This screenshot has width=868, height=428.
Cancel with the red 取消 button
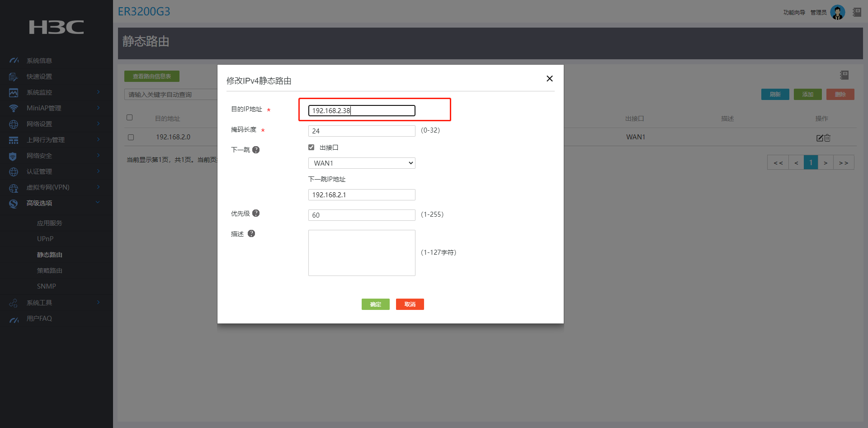pyautogui.click(x=410, y=304)
